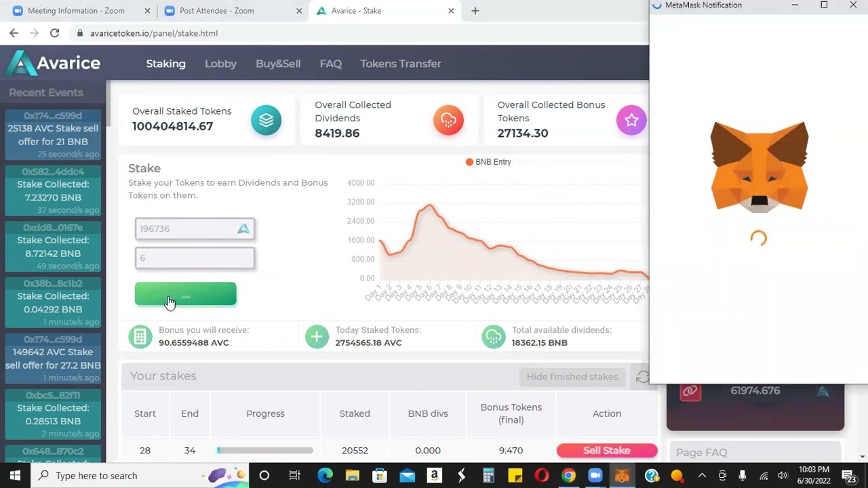
Task: Click the 25138 AVC Stake sell offer event
Action: (x=53, y=135)
